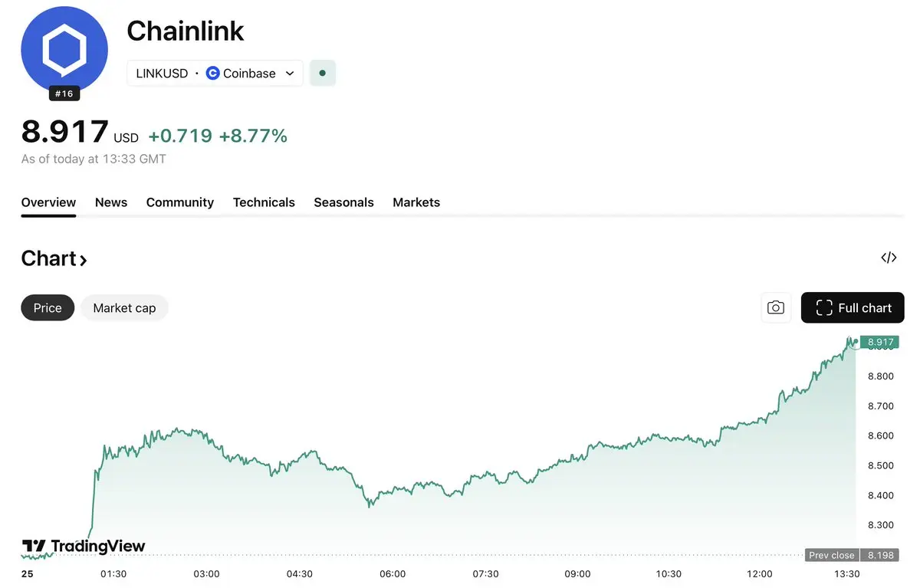Click the #16 rank badge
This screenshot has width=920, height=588.
pyautogui.click(x=64, y=94)
